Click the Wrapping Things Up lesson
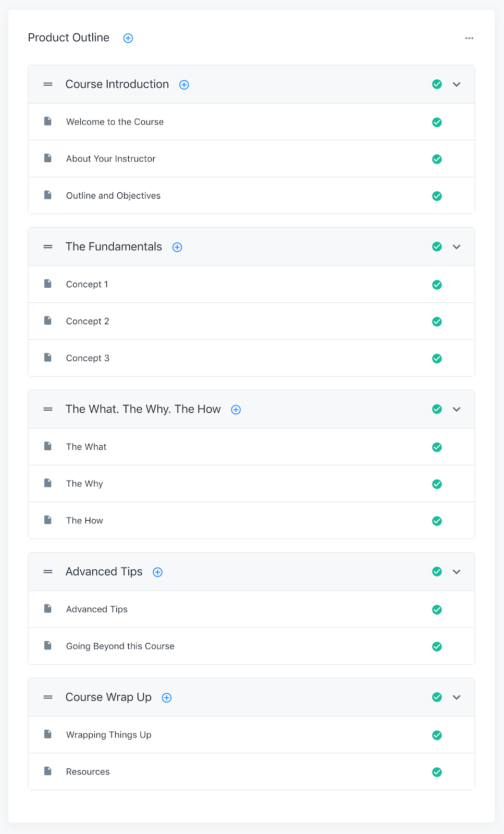 click(x=108, y=735)
